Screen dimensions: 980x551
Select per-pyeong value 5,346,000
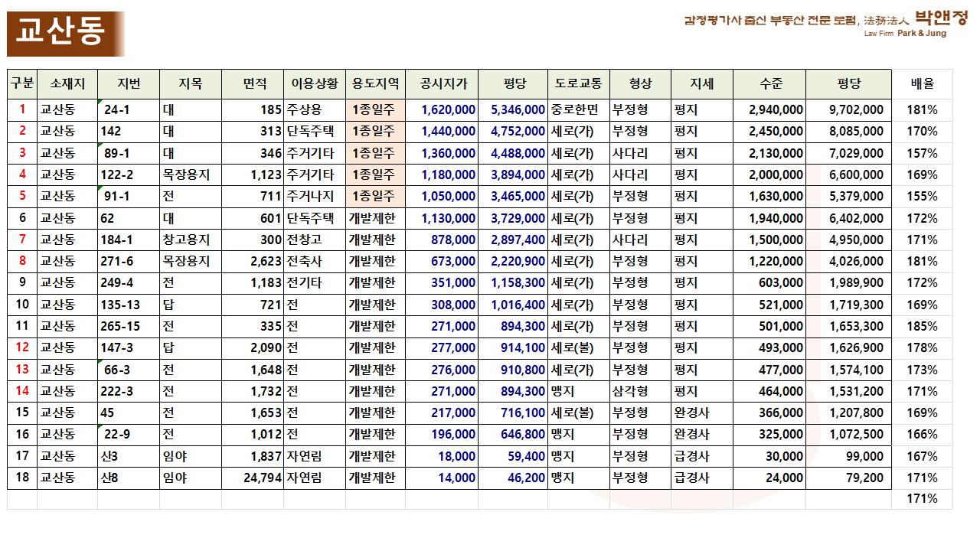tap(513, 110)
